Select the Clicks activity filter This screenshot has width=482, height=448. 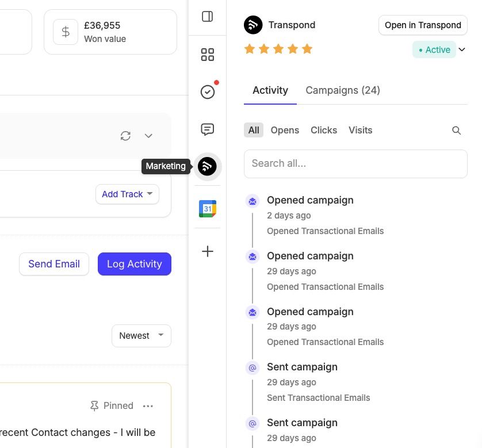pos(324,131)
